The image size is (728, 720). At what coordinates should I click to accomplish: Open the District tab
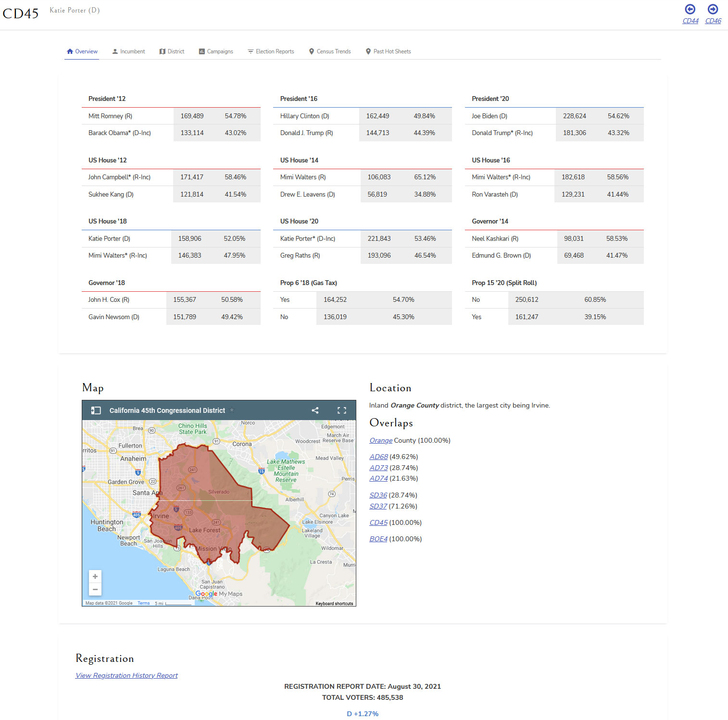(172, 51)
